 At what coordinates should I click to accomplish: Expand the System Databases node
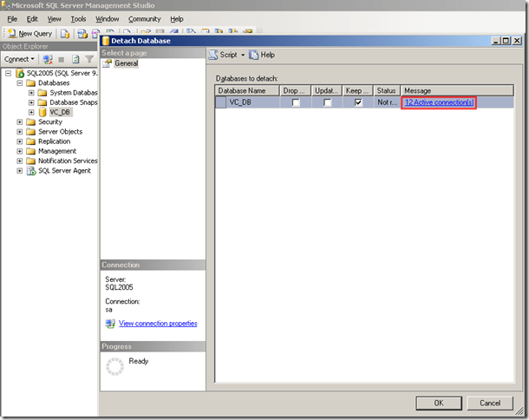[31, 93]
